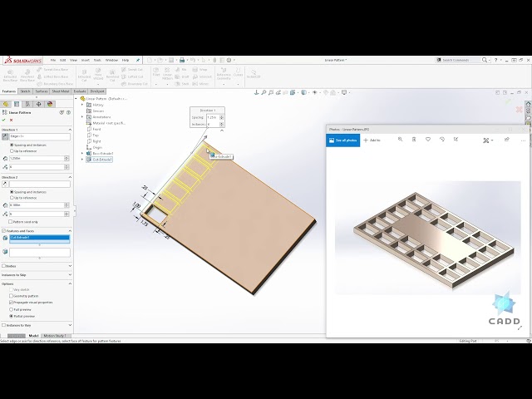The height and width of the screenshot is (399, 532).
Task: Open the File menu
Action: point(53,60)
